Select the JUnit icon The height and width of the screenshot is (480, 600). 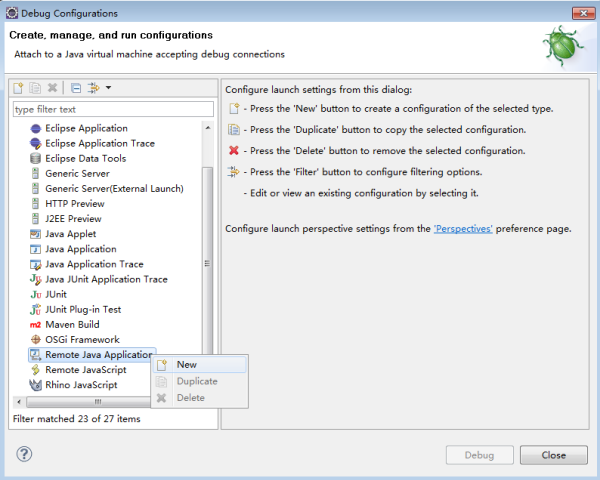tap(35, 294)
